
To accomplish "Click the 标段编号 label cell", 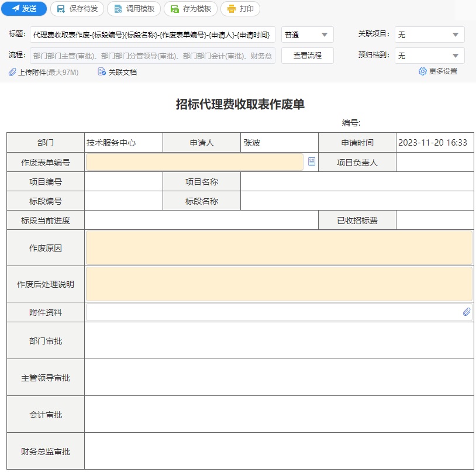I will [x=46, y=201].
